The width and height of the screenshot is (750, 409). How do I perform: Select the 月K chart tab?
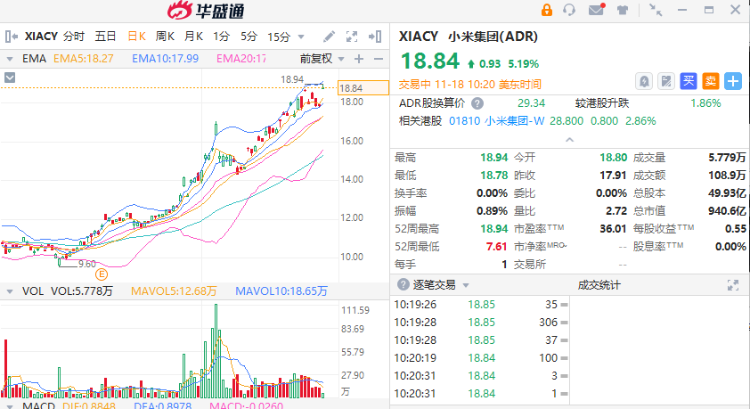pos(194,36)
